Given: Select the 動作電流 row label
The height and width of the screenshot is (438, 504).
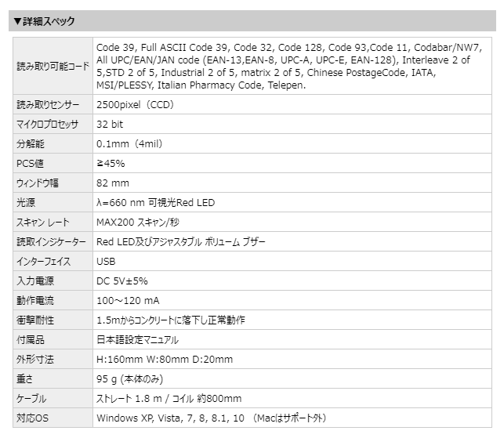Looking at the screenshot, I should (36, 301).
